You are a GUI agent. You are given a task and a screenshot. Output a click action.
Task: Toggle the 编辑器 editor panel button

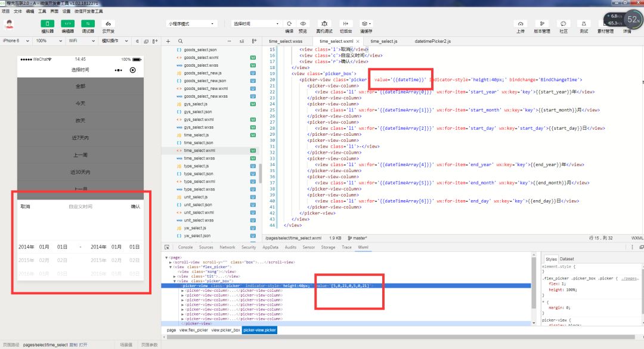coord(67,24)
